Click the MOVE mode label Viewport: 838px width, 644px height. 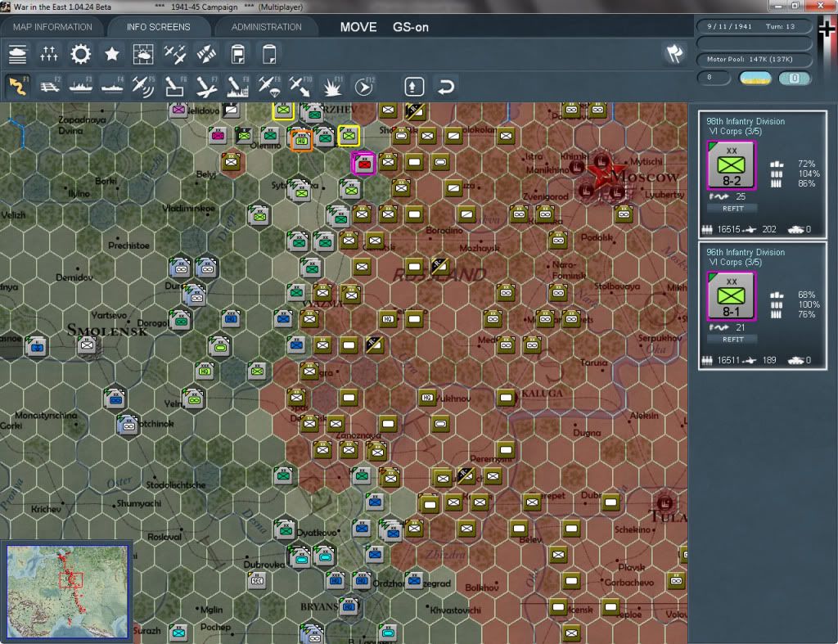pyautogui.click(x=358, y=27)
